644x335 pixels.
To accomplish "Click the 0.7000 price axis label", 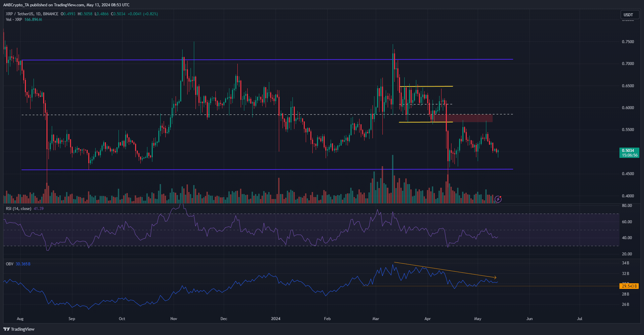I will coord(628,64).
